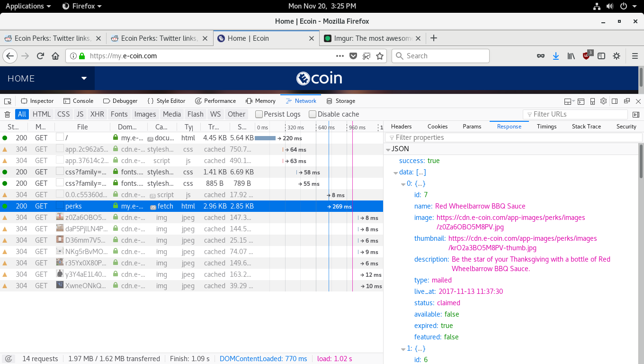Open the HOME navigation dropdown on Ecoin
The height and width of the screenshot is (364, 644).
(x=84, y=78)
